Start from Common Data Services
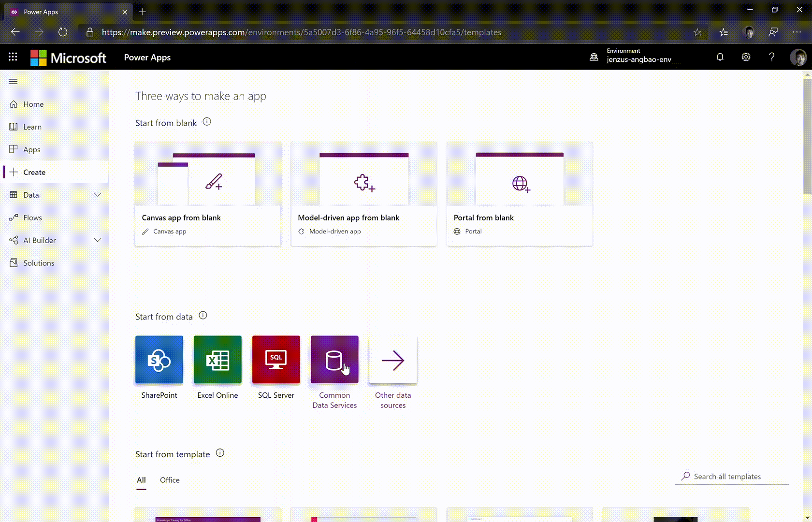The image size is (812, 522). tap(334, 360)
